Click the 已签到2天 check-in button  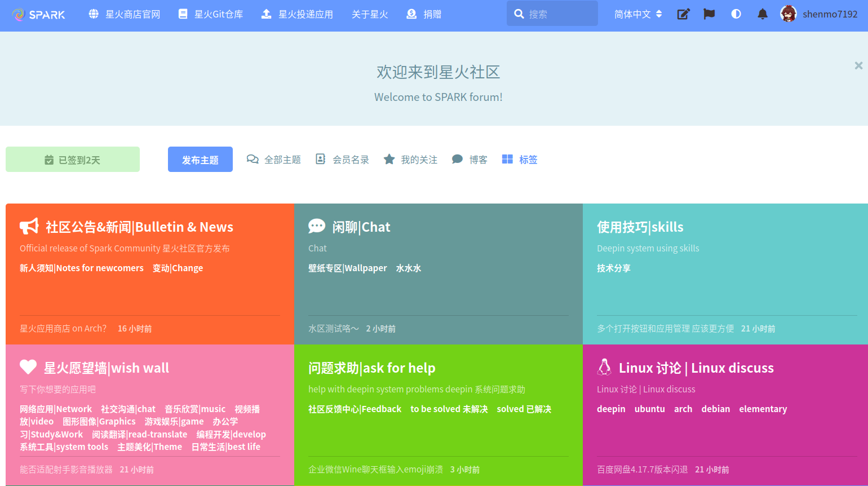coord(73,160)
